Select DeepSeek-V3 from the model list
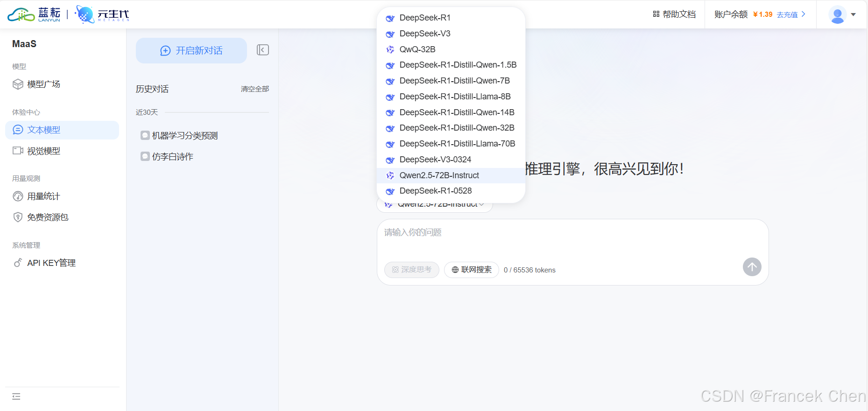 [x=451, y=34]
